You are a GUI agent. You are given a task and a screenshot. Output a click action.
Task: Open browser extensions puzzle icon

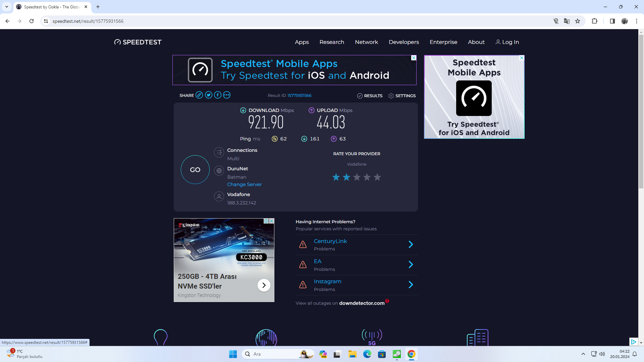point(594,21)
